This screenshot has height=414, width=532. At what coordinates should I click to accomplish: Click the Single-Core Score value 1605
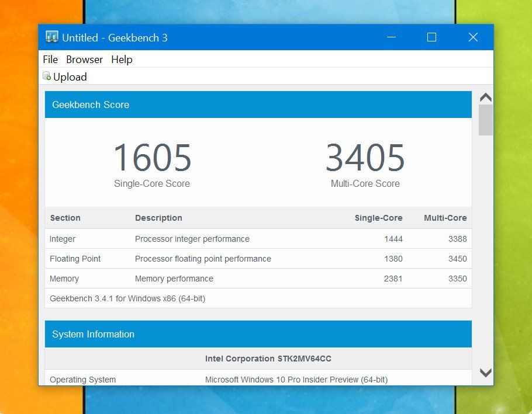coord(151,156)
